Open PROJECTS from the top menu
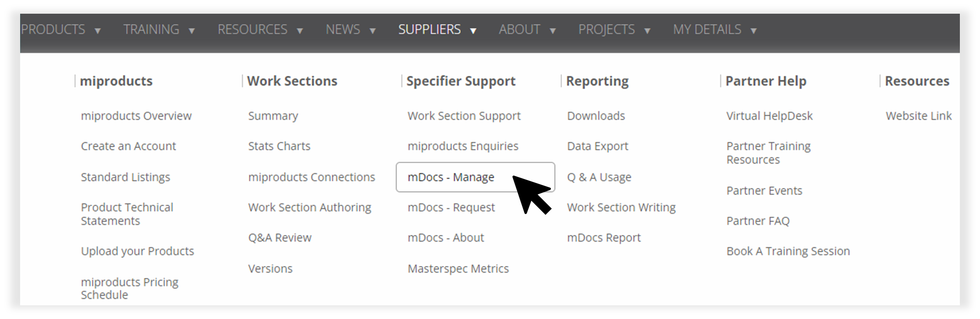The image size is (980, 319). click(606, 29)
